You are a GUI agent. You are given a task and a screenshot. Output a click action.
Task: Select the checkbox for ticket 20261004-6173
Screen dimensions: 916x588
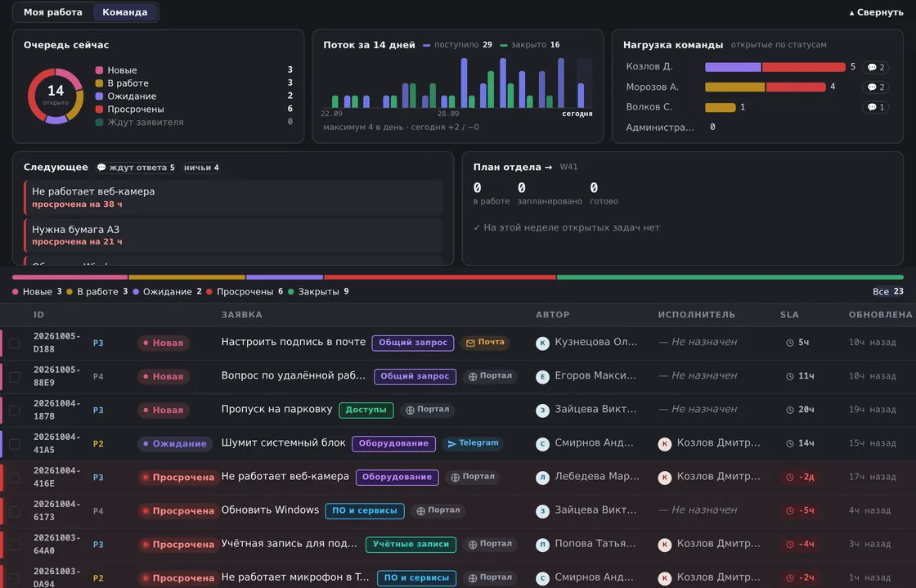(x=15, y=511)
